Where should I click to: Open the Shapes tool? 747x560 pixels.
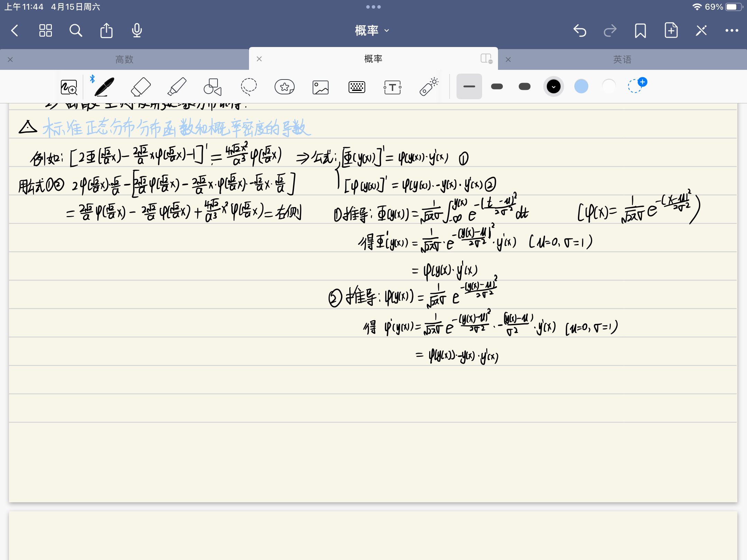pos(212,87)
